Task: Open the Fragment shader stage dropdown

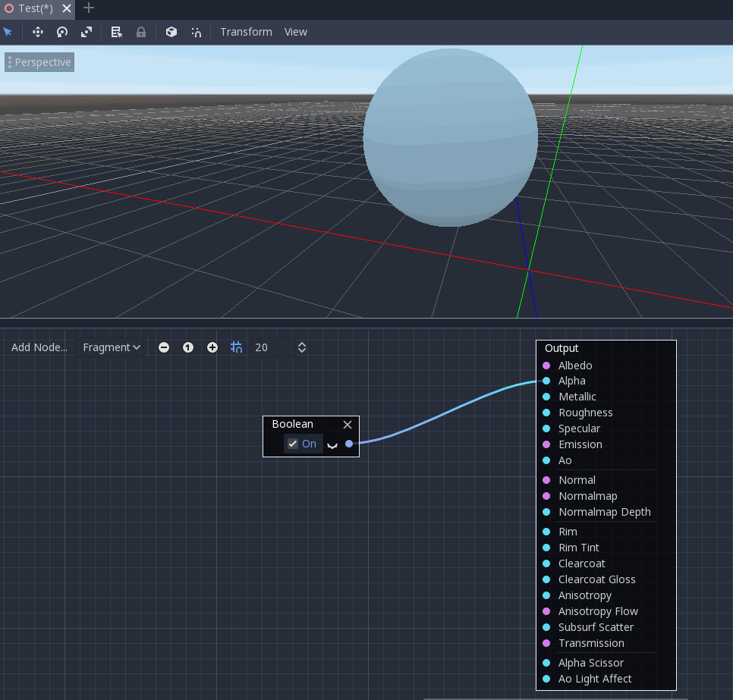Action: click(111, 347)
